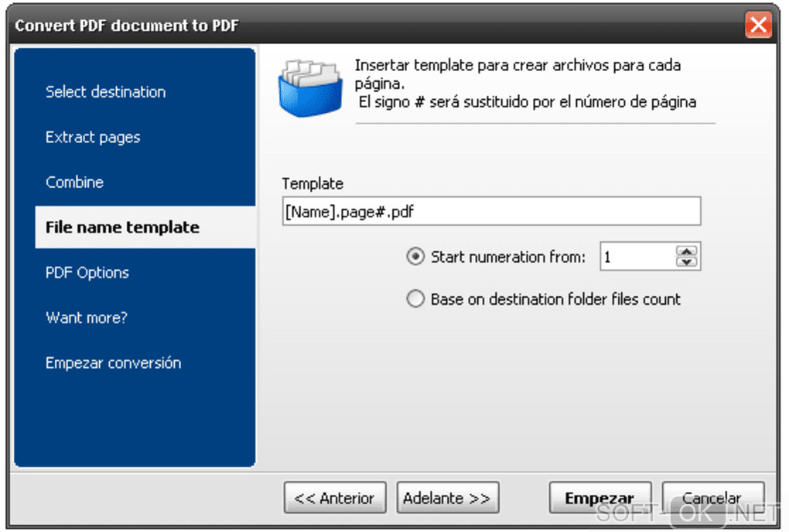
Task: Select the File name template step
Action: point(122,227)
